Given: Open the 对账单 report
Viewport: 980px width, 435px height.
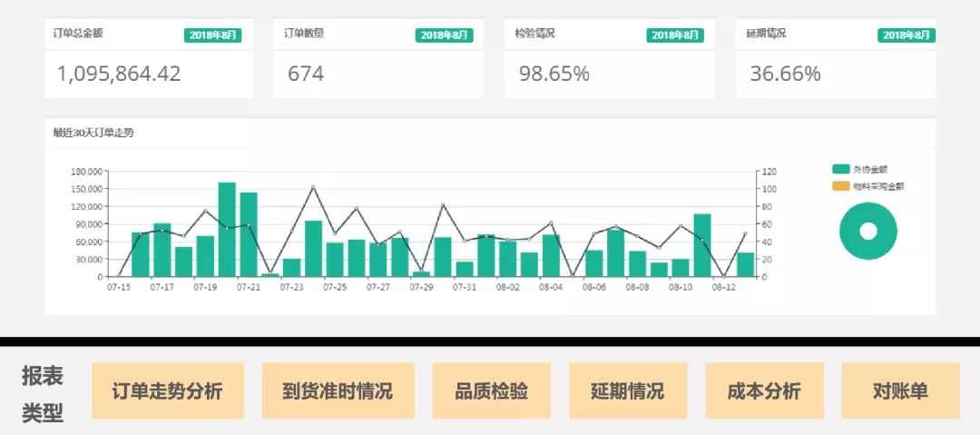Looking at the screenshot, I should (x=900, y=391).
